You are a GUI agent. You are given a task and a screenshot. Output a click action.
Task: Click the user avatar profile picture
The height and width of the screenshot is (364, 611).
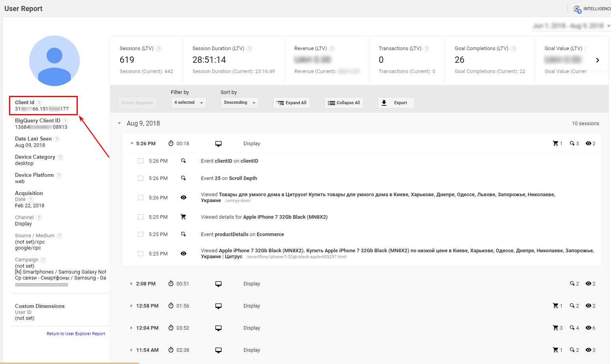(x=54, y=61)
